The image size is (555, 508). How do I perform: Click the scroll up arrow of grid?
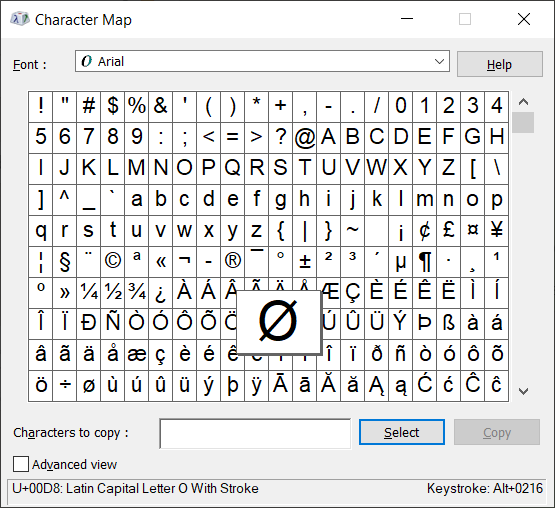click(523, 102)
